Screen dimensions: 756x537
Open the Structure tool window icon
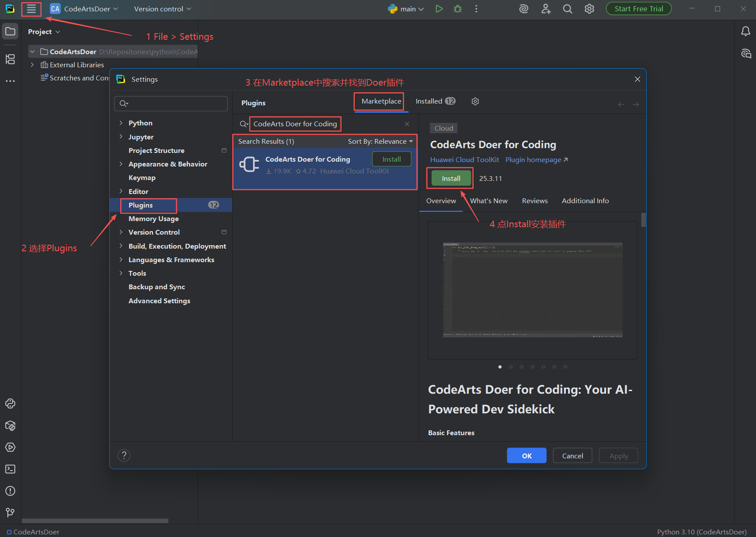point(10,59)
